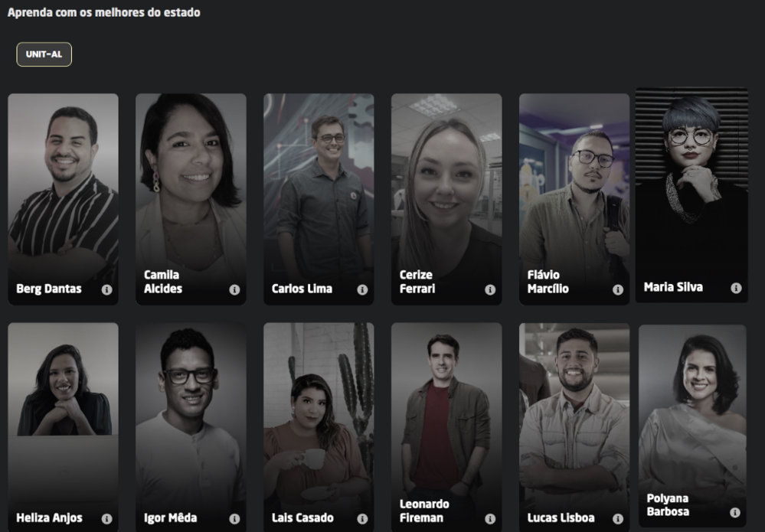Open Carlos Lima's photo card
Viewport: 765px width, 532px height.
pyautogui.click(x=319, y=200)
